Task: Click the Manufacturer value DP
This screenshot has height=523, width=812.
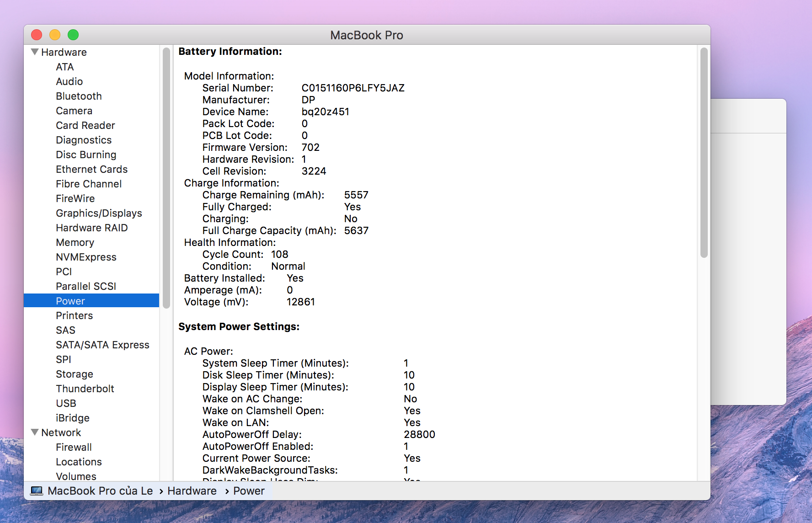Action: coord(308,100)
